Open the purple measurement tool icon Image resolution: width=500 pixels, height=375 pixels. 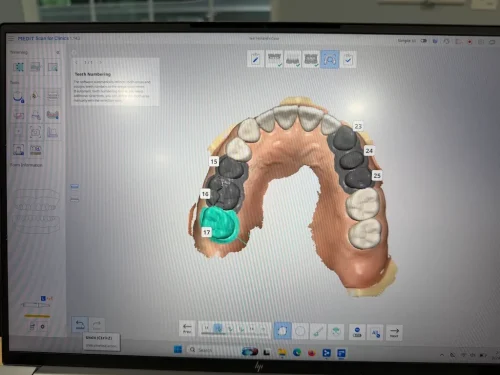tap(53, 132)
